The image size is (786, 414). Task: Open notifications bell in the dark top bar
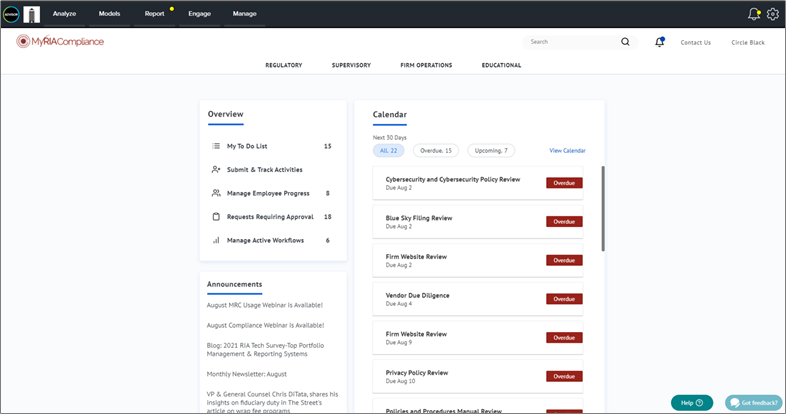[x=753, y=14]
